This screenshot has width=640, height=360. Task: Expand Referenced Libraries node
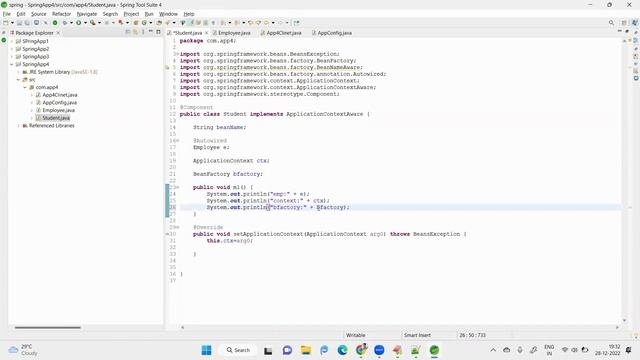point(18,126)
